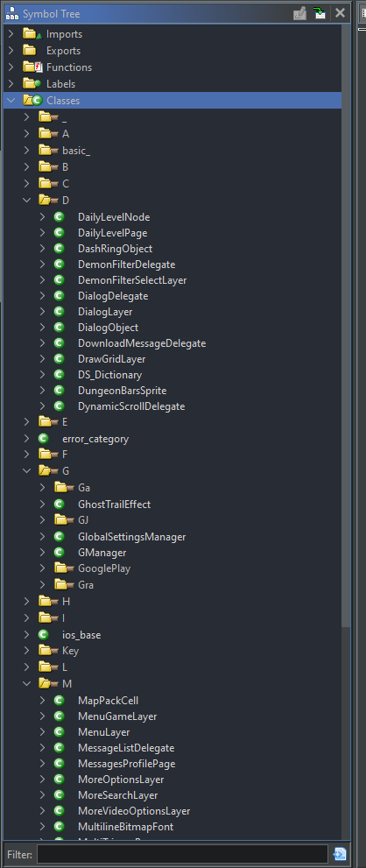Collapse the G folder
The width and height of the screenshot is (366, 868).
[26, 471]
